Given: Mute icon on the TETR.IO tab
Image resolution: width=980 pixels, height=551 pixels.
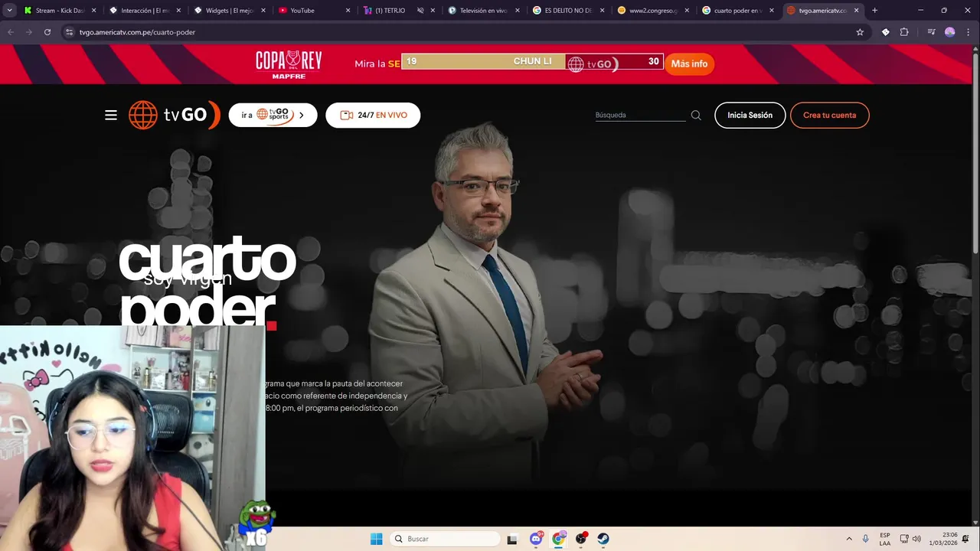Looking at the screenshot, I should click(x=420, y=11).
